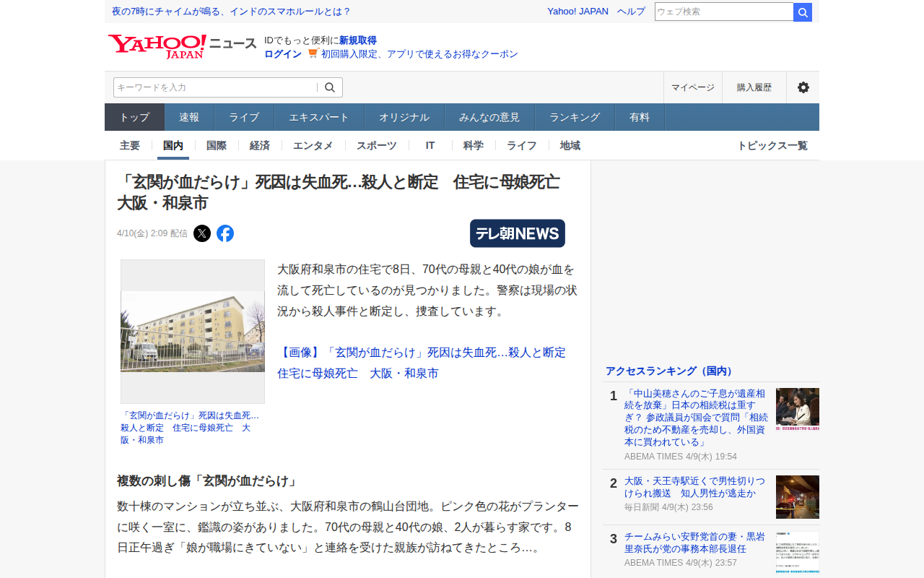This screenshot has height=578, width=924.
Task: Open the rank 1 news thumbnail
Action: tap(797, 410)
